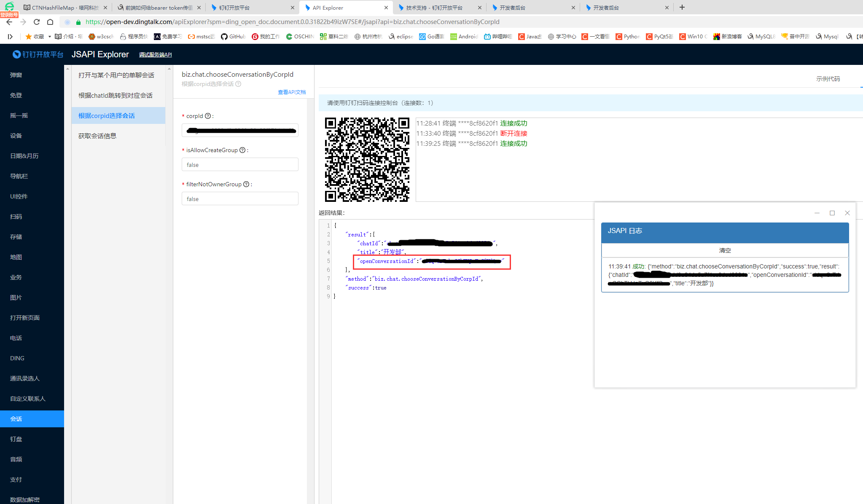Open 打开与某个用户的单聊会话 API item
Image resolution: width=863 pixels, height=504 pixels.
click(118, 75)
